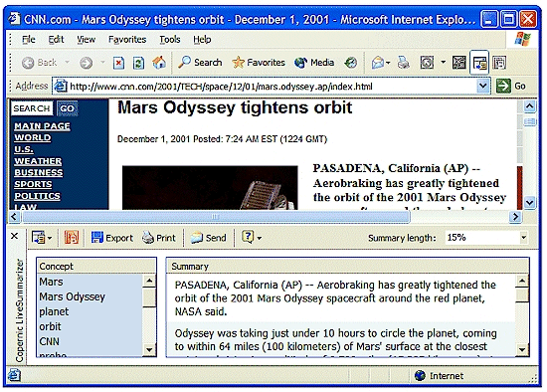Follow the MAIN PAGE link
Image resolution: width=547 pixels, height=392 pixels.
pyautogui.click(x=42, y=126)
